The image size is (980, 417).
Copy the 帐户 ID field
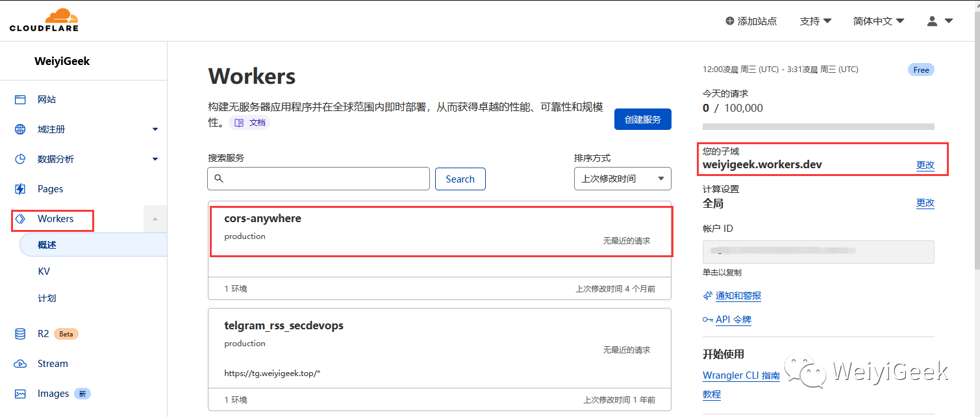818,252
